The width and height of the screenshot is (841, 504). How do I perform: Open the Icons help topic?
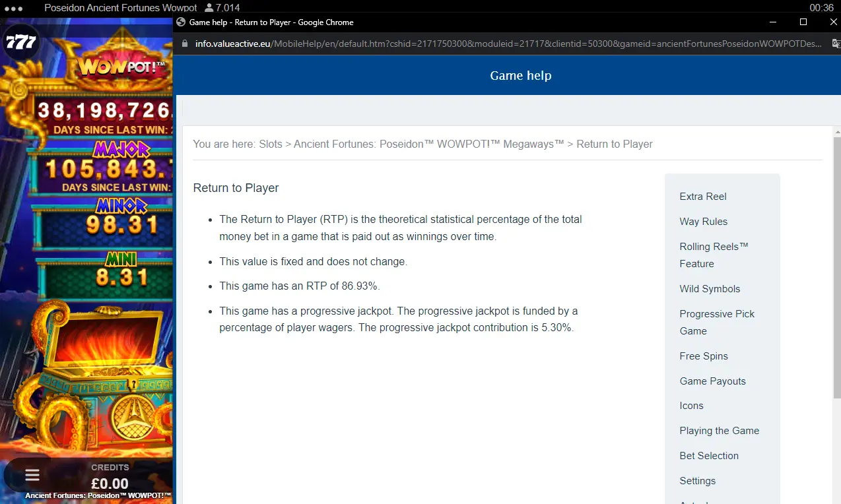pos(692,406)
